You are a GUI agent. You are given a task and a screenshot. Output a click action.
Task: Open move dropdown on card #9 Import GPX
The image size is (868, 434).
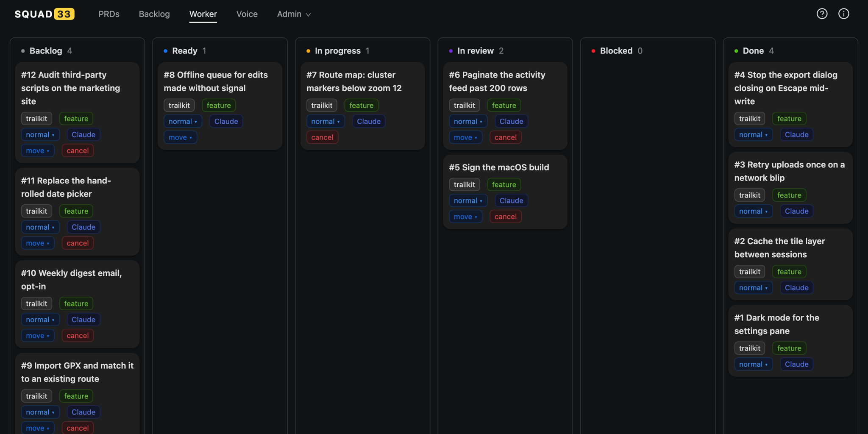tap(38, 428)
